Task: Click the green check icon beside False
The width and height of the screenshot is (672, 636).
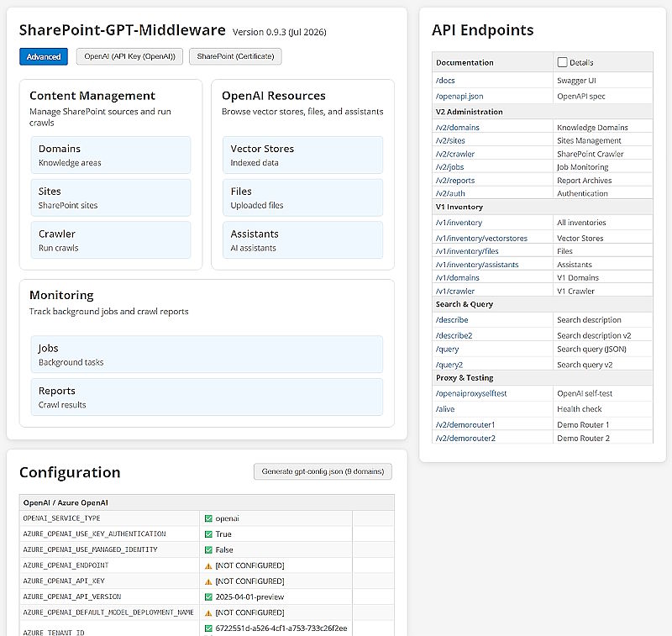Action: (208, 549)
